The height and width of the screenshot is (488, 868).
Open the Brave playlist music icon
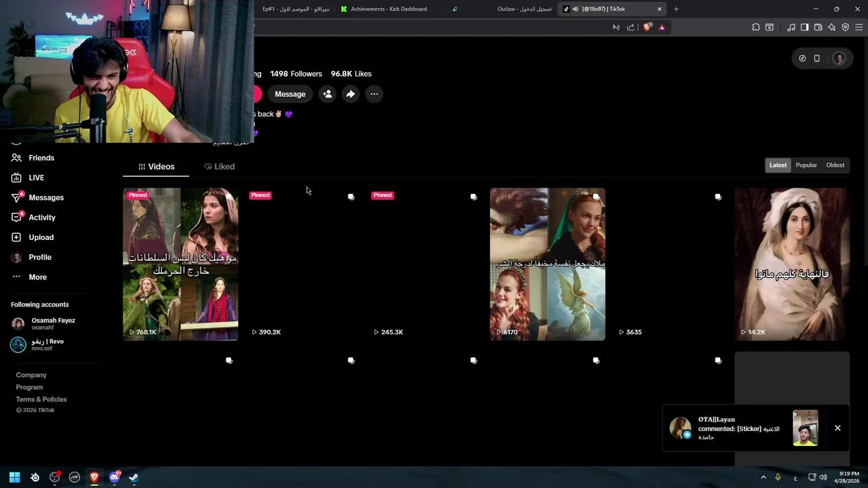click(x=791, y=27)
